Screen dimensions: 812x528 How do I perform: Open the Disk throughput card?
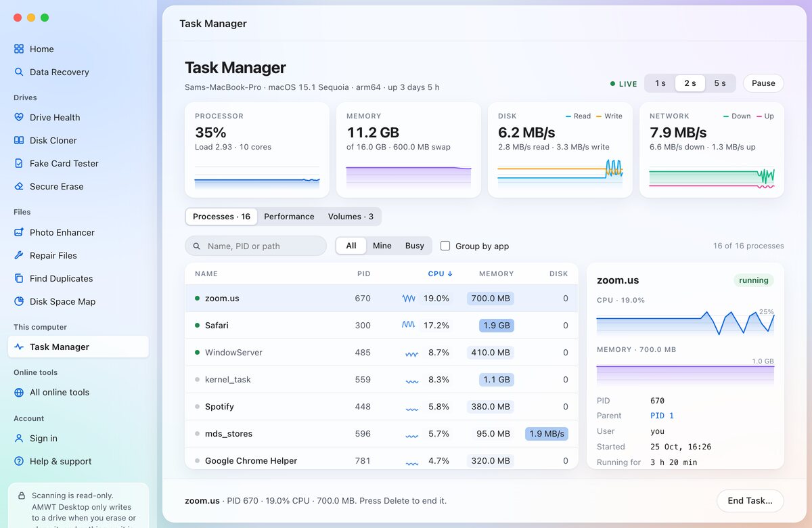(560, 150)
